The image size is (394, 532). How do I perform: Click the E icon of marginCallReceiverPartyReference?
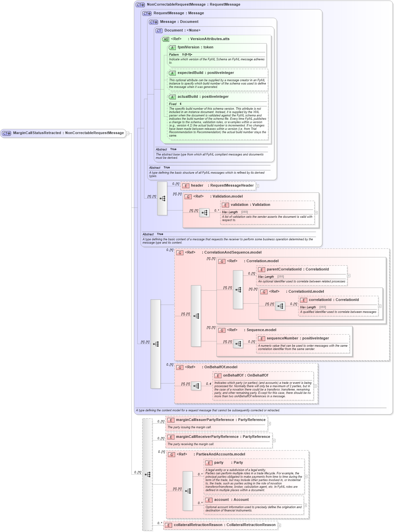pyautogui.click(x=171, y=437)
